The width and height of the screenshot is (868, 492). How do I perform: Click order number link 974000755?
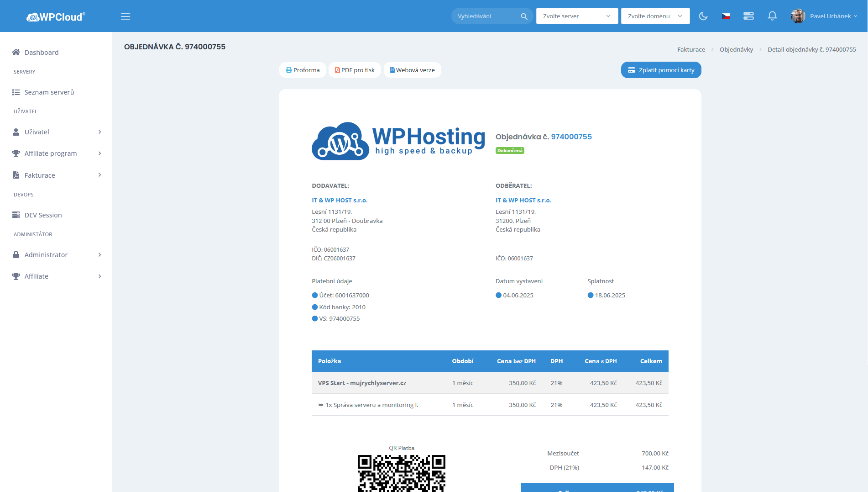pyautogui.click(x=571, y=137)
